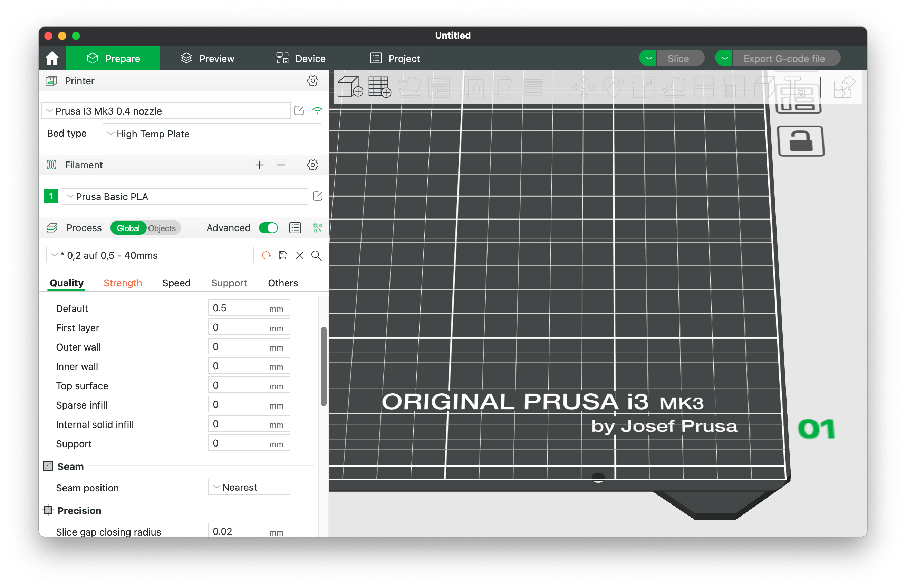This screenshot has height=588, width=906.
Task: Open the Prusa Basic PLA filament dropdown
Action: pyautogui.click(x=185, y=196)
